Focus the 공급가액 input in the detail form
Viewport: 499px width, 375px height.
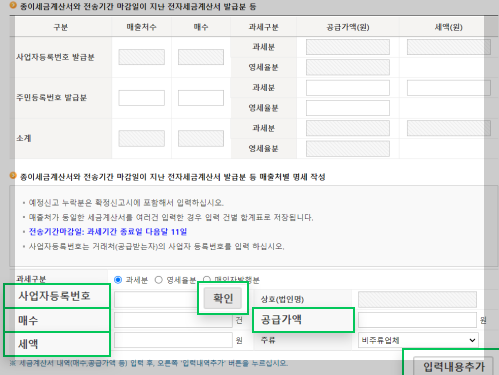(x=417, y=320)
